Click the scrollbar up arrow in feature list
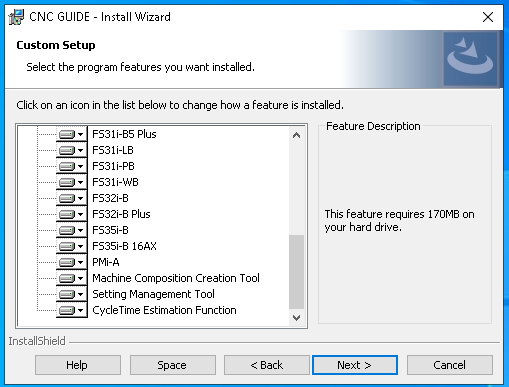The image size is (509, 387). pos(296,135)
